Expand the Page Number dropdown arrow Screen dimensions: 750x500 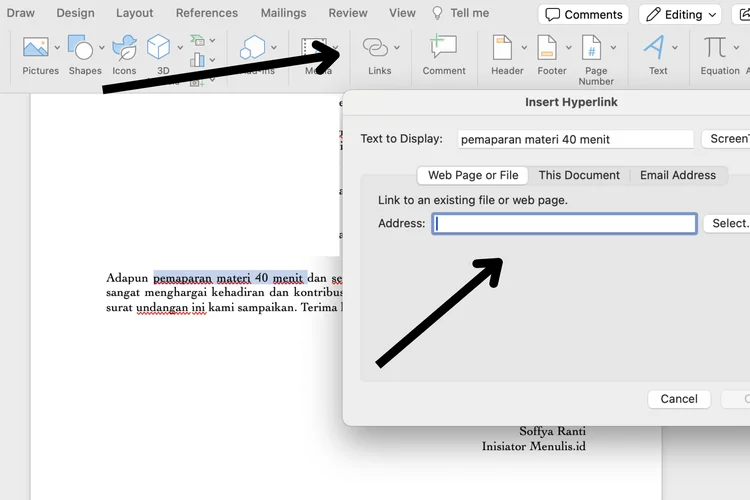point(613,47)
